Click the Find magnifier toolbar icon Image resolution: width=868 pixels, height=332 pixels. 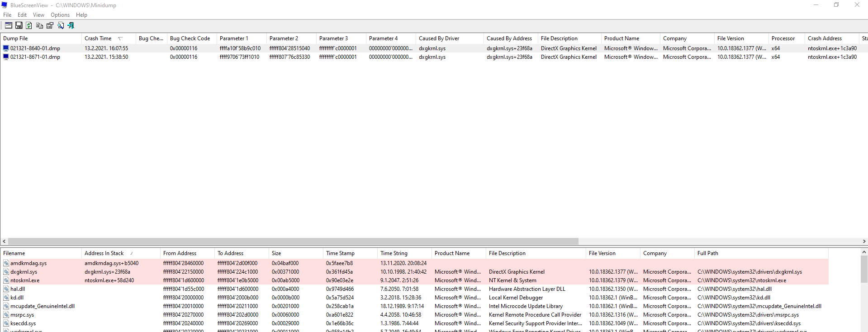coord(61,26)
